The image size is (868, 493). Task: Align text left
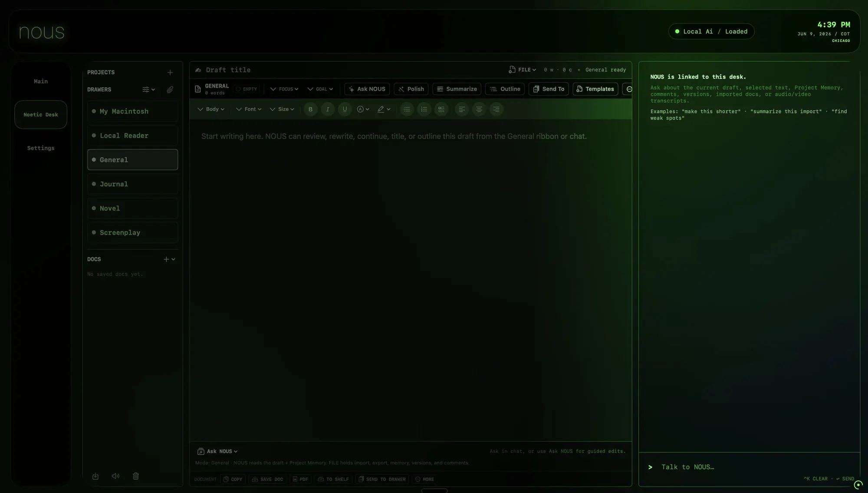pos(462,109)
